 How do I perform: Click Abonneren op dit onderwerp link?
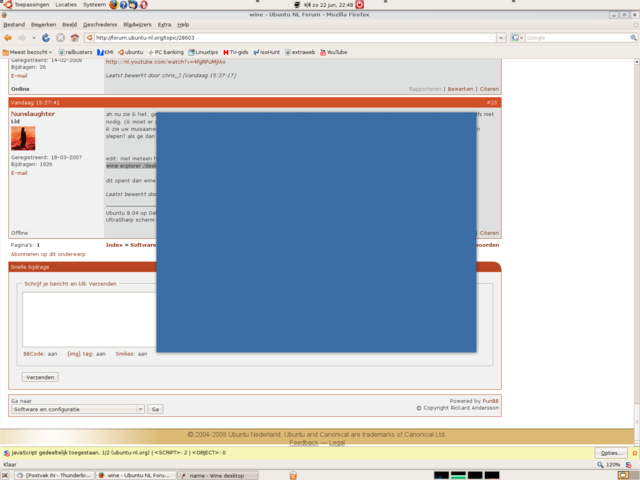pyautogui.click(x=48, y=254)
